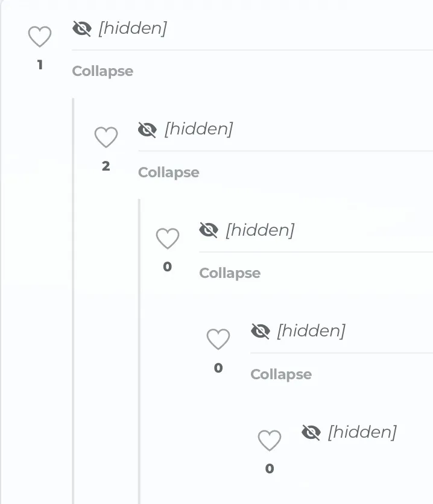The image size is (433, 504).
Task: Click the heart above the count of 2
Action: coord(106,137)
